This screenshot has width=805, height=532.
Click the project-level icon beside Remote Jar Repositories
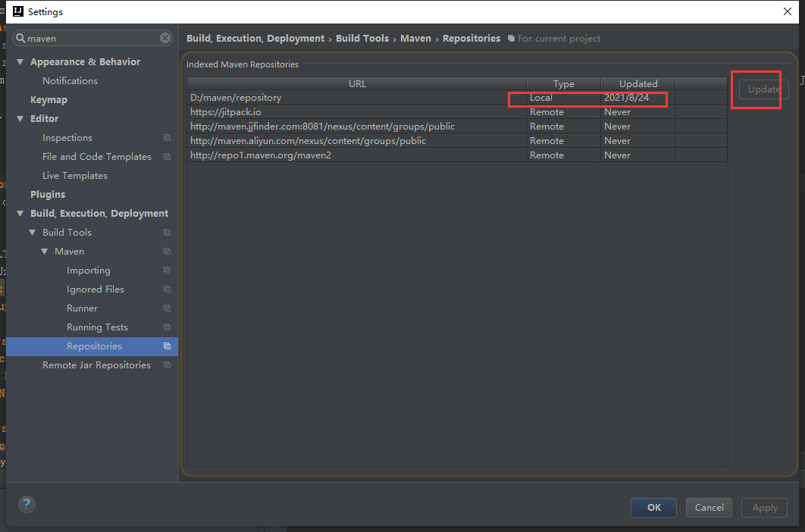167,365
